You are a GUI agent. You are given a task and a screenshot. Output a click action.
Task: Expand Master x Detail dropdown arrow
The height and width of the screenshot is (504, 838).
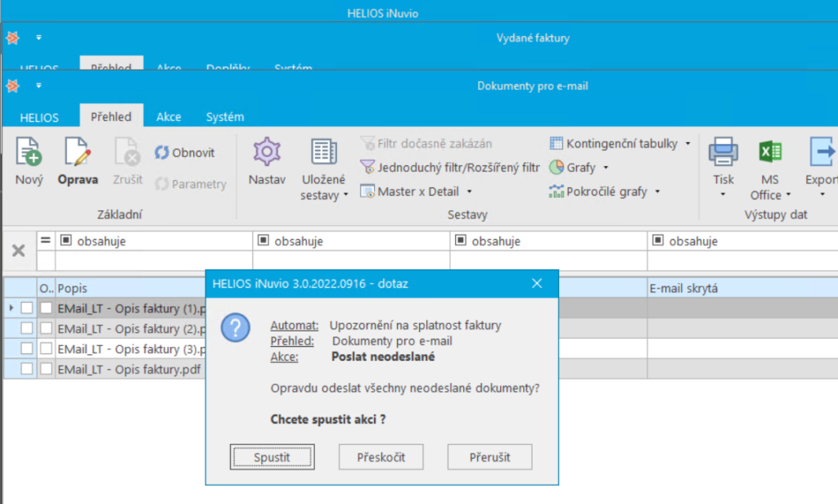[x=469, y=191]
